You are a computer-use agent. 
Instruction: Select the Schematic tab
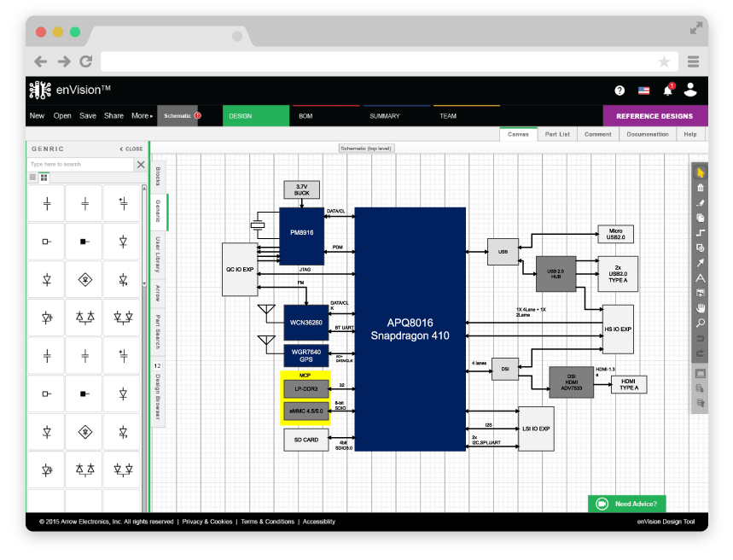[x=177, y=115]
